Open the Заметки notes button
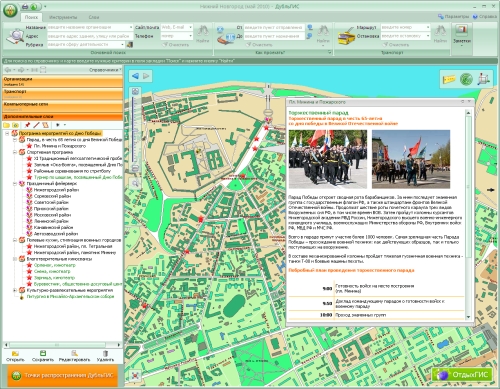 (462, 35)
